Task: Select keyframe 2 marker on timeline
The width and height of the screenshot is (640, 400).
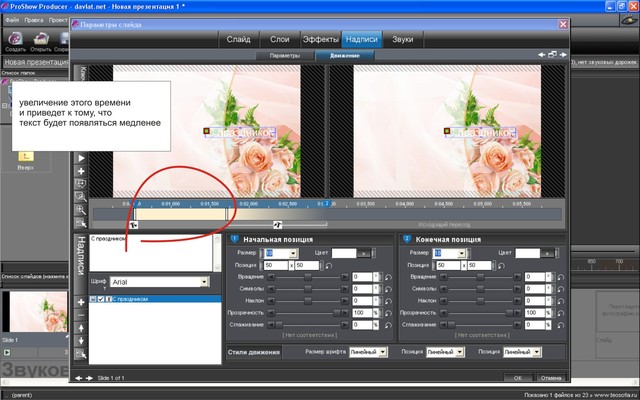Action: [327, 203]
